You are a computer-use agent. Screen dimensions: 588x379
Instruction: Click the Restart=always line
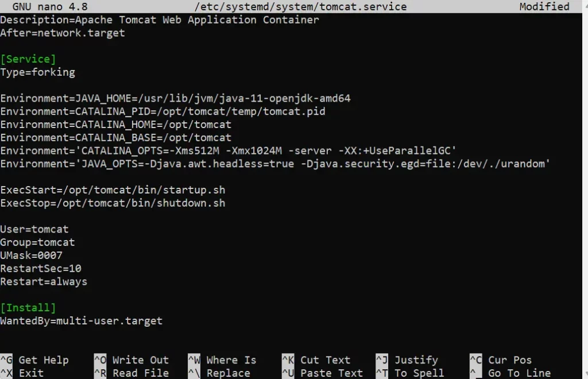(44, 281)
